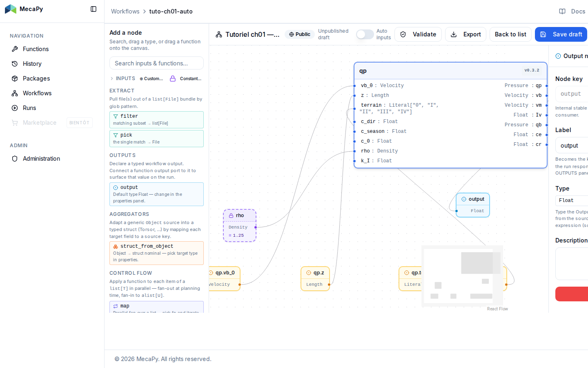Select the qp function node header

pyautogui.click(x=451, y=71)
